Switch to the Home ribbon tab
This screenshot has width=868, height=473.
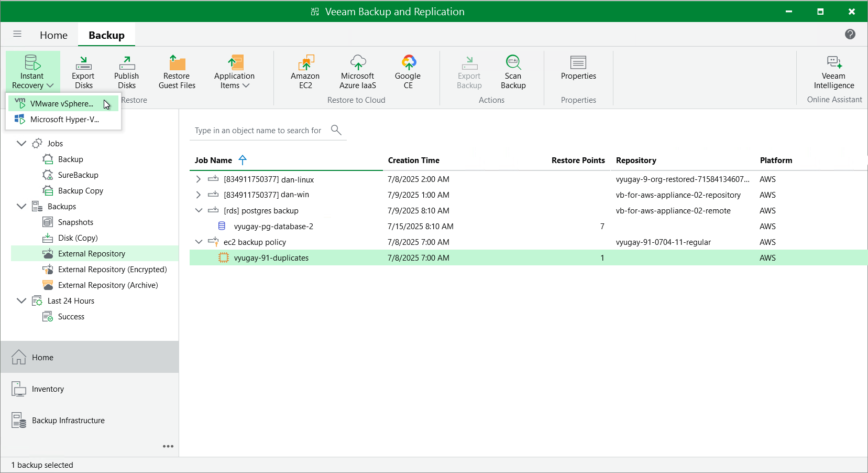(x=53, y=35)
